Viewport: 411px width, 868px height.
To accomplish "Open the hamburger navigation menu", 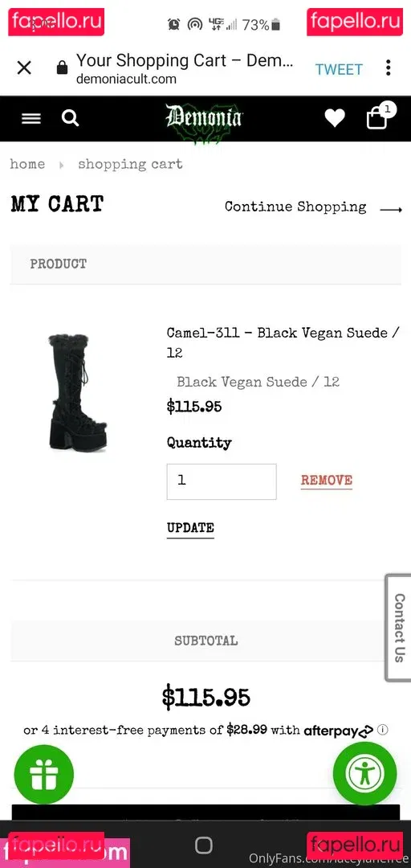I will coord(31,118).
